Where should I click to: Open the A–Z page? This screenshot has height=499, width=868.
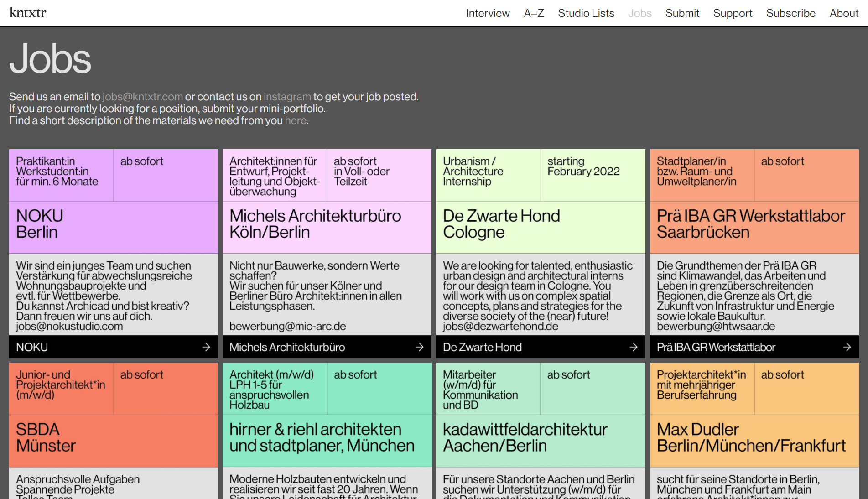[534, 13]
